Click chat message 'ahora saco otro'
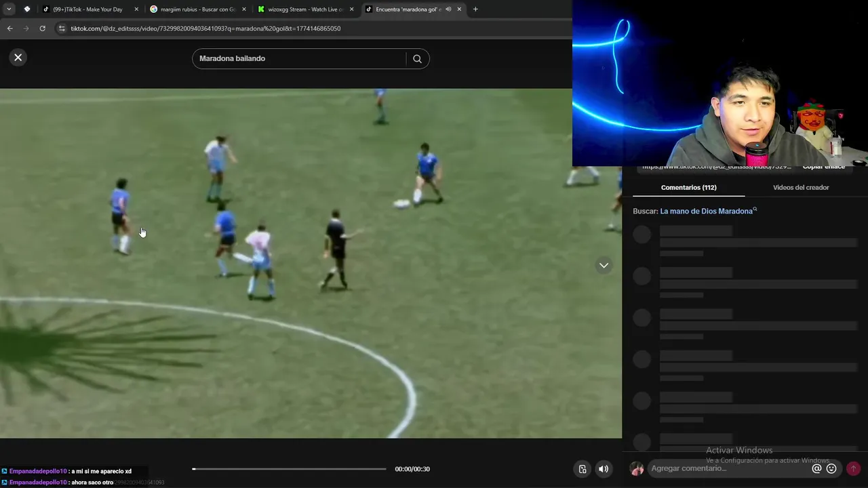 (92, 483)
